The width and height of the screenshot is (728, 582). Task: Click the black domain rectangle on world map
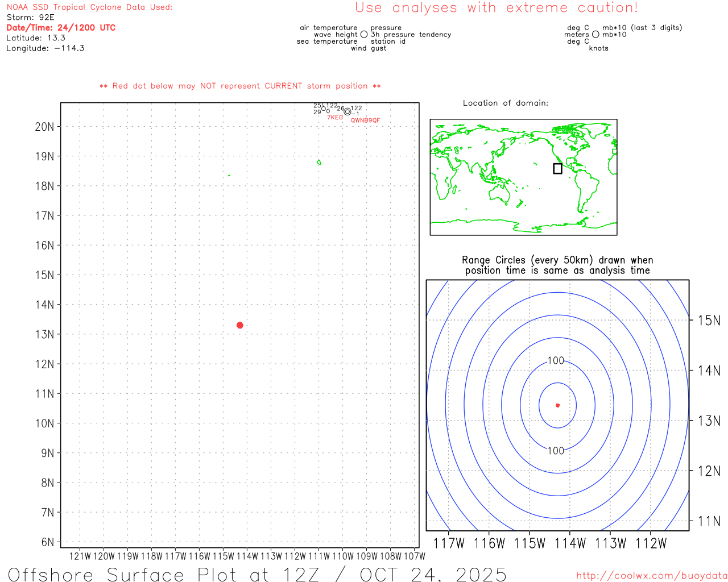[557, 169]
